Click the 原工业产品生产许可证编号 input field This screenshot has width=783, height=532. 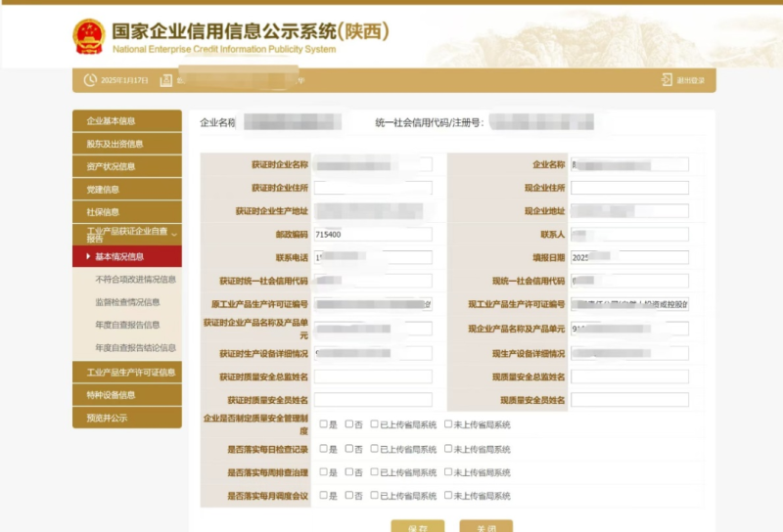tap(373, 304)
